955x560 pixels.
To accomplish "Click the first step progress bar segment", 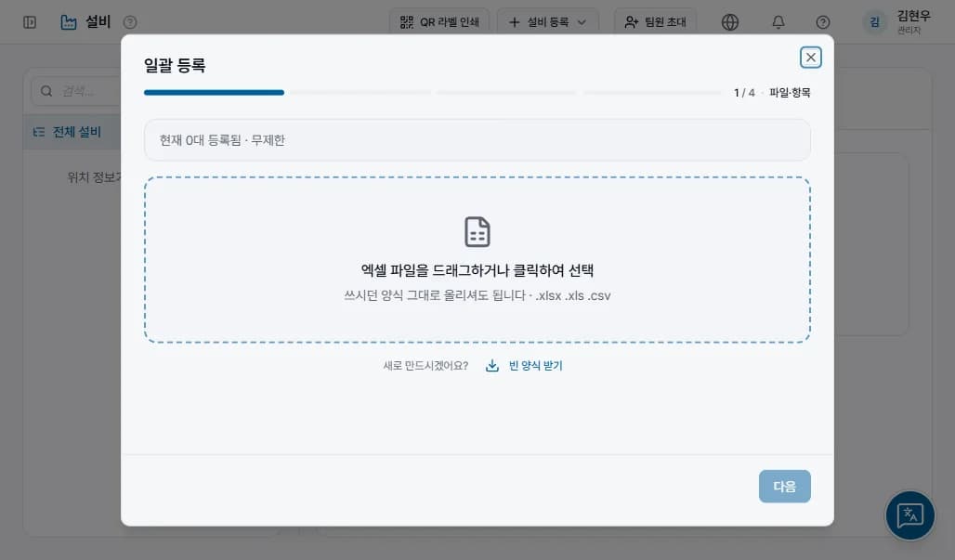I will click(x=214, y=93).
